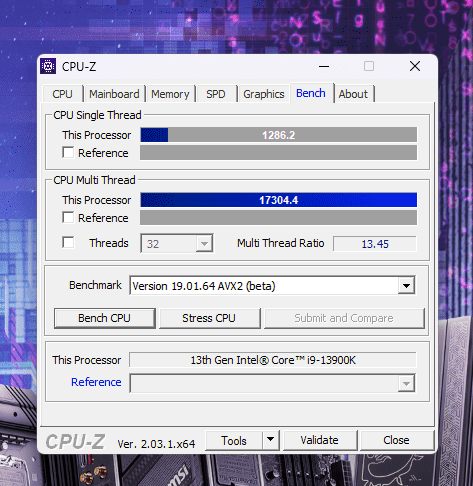Open the Tools dropdown arrow
Image resolution: width=473 pixels, height=486 pixels.
pos(271,440)
